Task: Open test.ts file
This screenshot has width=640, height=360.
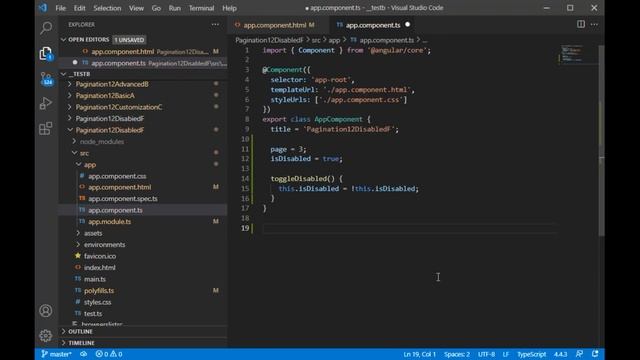Action: tap(93, 313)
